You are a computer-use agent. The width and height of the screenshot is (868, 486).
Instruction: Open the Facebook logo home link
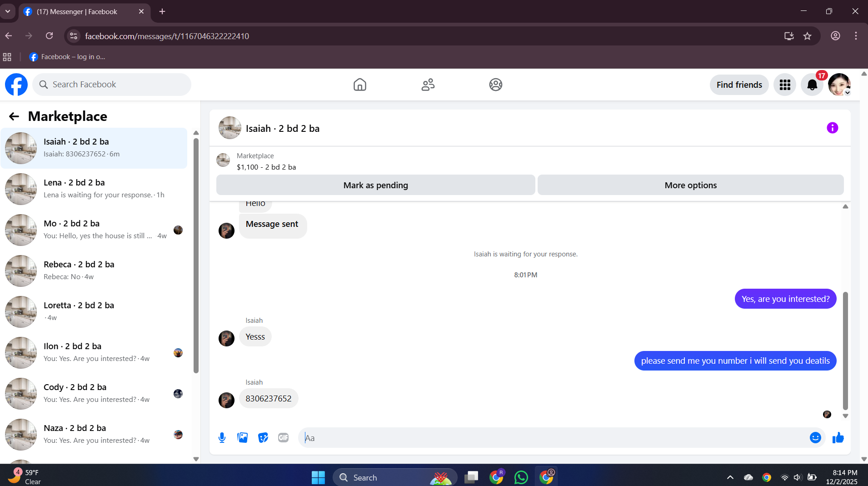pyautogui.click(x=16, y=85)
